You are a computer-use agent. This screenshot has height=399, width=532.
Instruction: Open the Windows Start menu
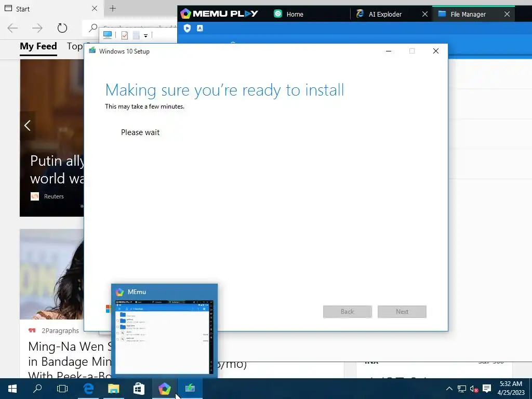(12, 389)
